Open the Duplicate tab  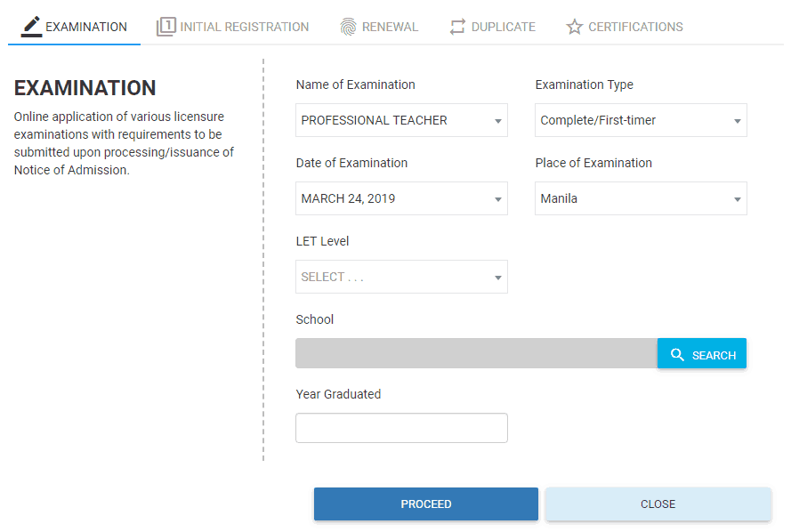pos(492,26)
